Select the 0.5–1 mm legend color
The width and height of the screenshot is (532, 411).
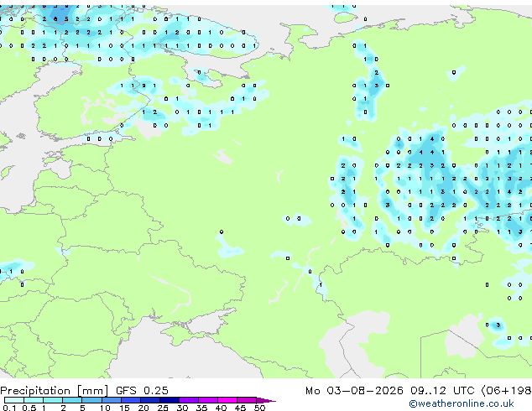coord(34,400)
